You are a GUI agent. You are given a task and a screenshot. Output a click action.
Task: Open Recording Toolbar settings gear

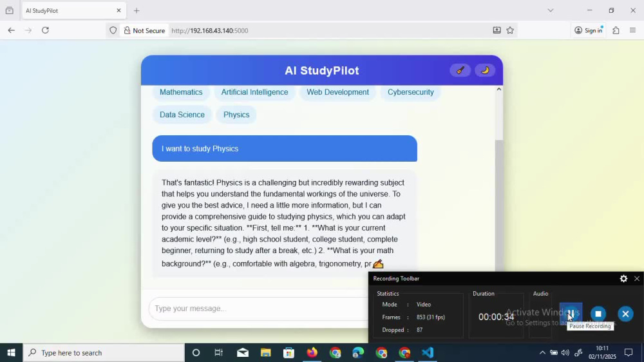(x=623, y=279)
